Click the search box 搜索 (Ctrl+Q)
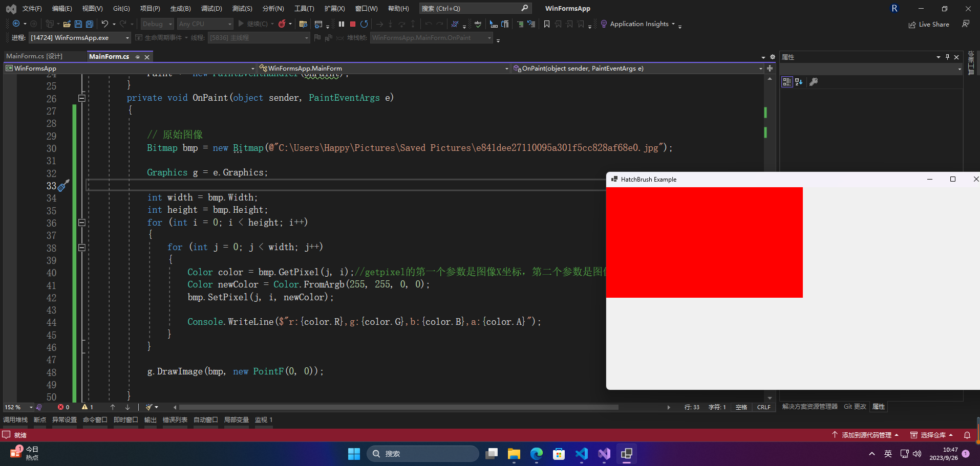Screen dimensions: 980x466 tap(475, 8)
